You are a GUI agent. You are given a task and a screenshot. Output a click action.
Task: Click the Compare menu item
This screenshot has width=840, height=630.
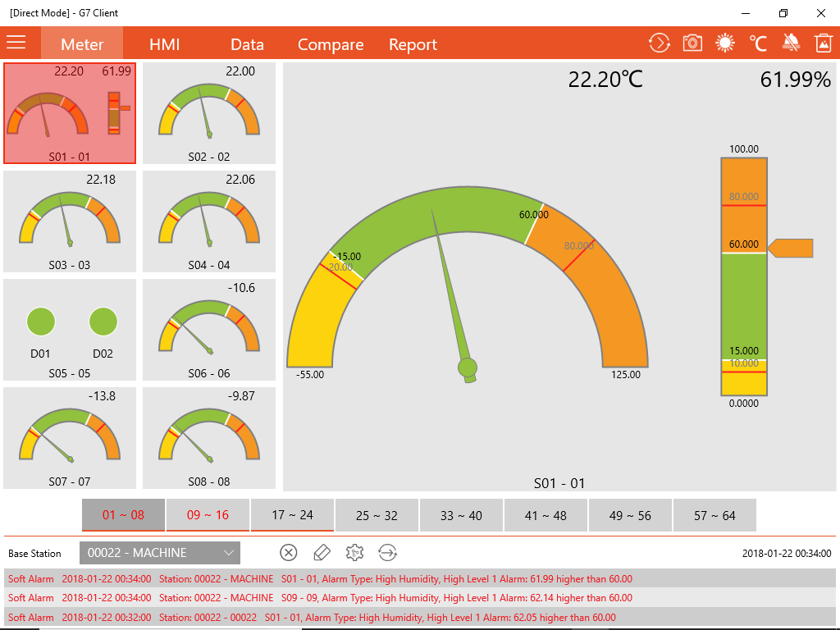coord(330,45)
